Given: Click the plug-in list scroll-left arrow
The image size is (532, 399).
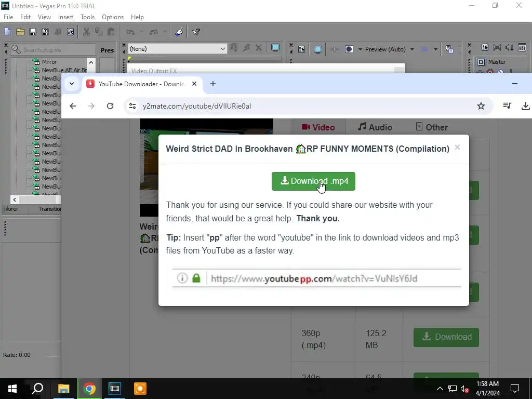Looking at the screenshot, I should [15, 200].
